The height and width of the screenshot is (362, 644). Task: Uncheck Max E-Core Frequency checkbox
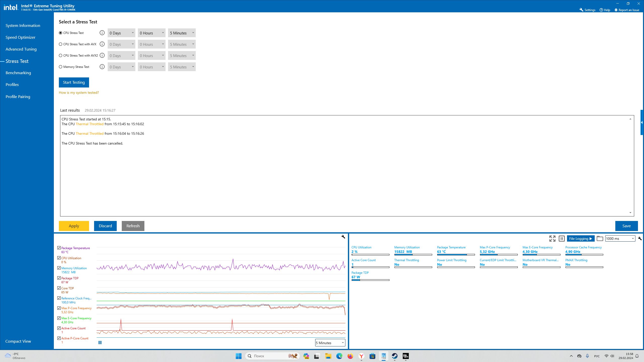[59, 318]
